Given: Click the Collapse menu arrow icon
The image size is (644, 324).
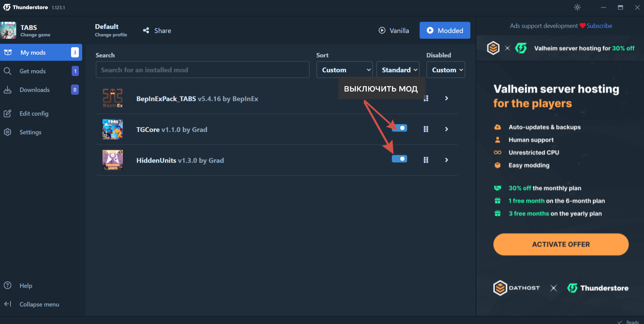Looking at the screenshot, I should 7,304.
